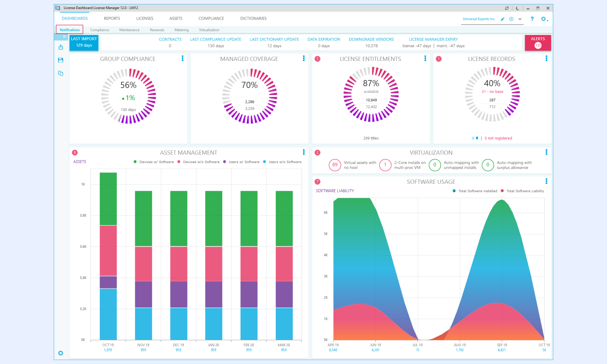This screenshot has width=607, height=364.
Task: Click the circled plus add icon
Action: pyautogui.click(x=511, y=19)
